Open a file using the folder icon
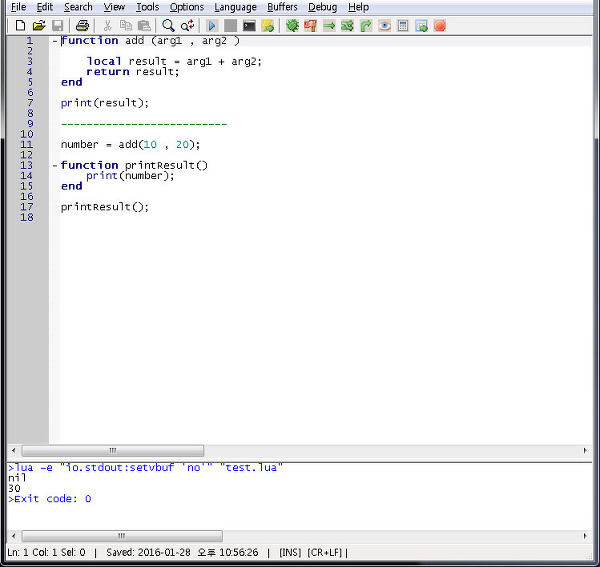Image resolution: width=600 pixels, height=567 pixels. point(39,26)
